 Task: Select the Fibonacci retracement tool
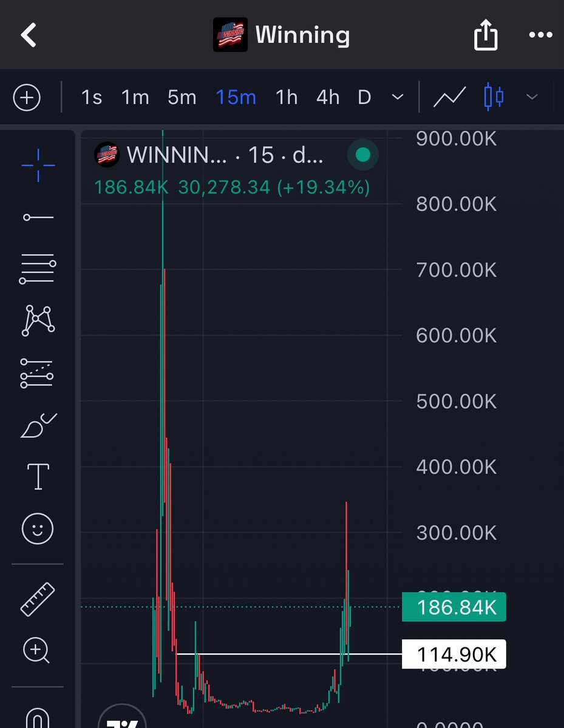[38, 269]
